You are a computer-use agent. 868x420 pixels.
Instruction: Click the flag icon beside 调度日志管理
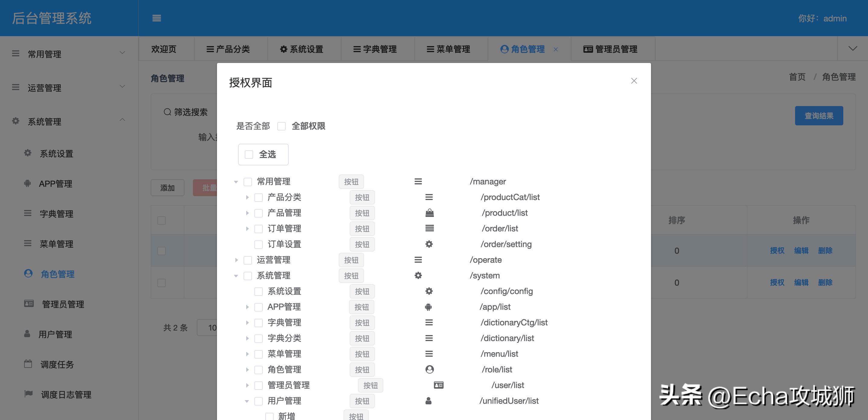coord(28,394)
